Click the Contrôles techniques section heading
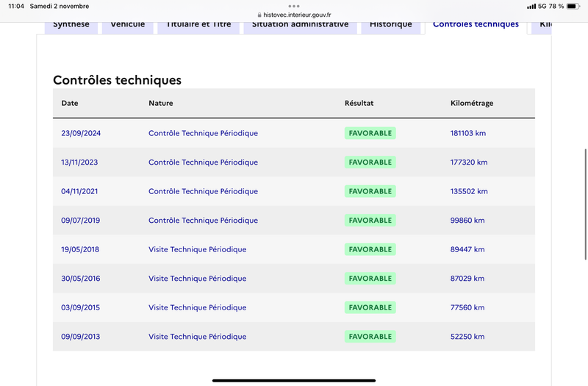 click(117, 80)
